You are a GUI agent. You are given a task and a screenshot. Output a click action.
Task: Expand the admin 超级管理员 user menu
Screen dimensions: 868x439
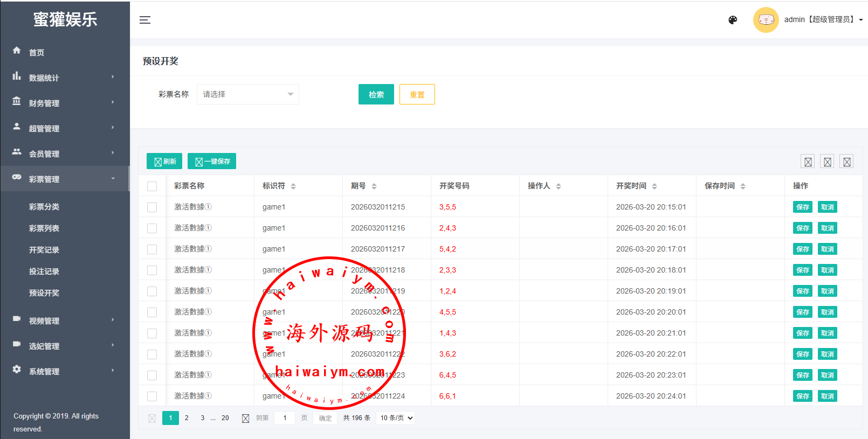(x=823, y=20)
